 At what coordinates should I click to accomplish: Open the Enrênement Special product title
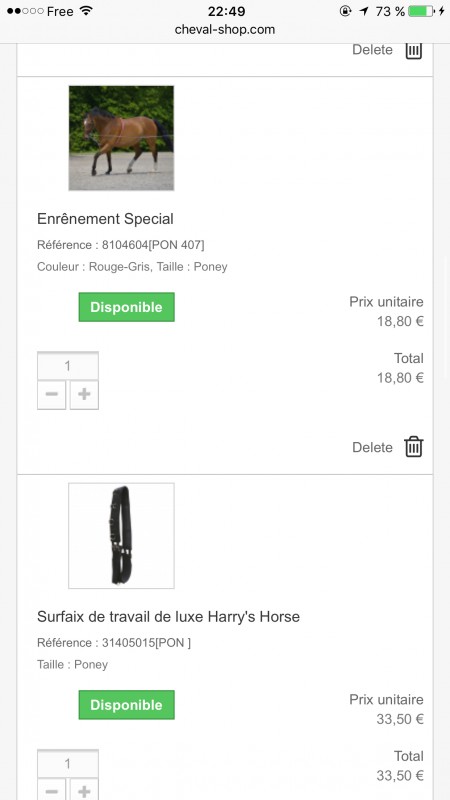pyautogui.click(x=105, y=219)
